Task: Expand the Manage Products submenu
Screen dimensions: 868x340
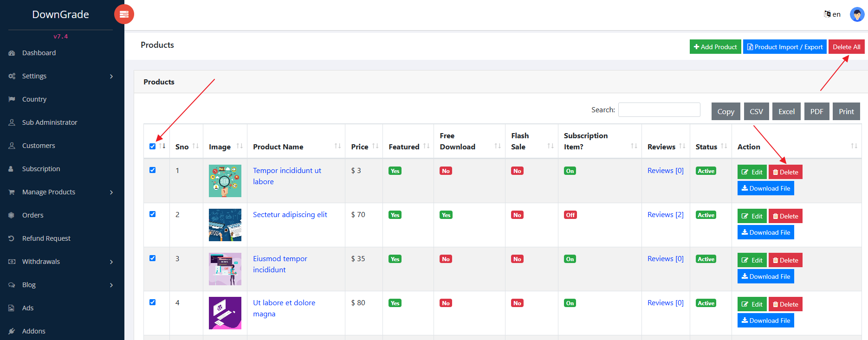Action: click(111, 192)
